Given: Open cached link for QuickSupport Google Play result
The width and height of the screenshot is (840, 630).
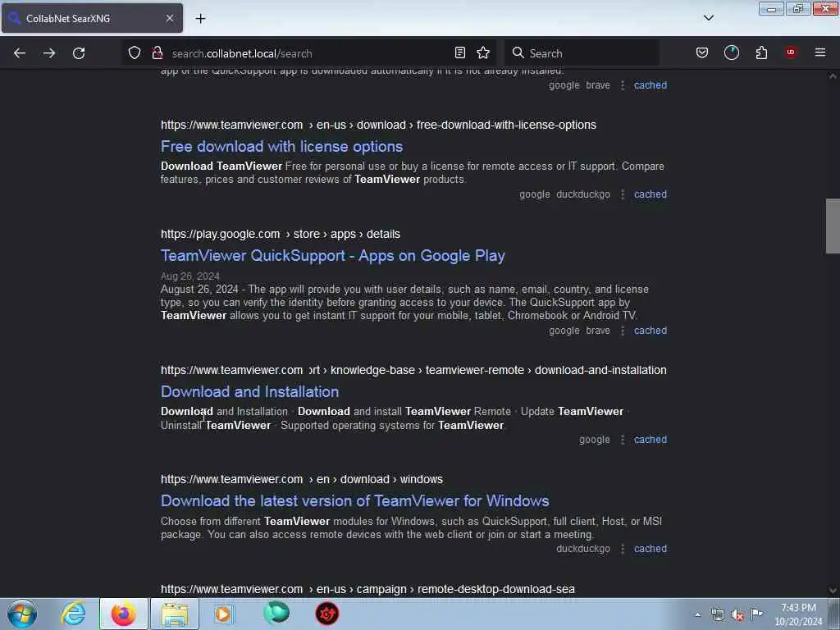Looking at the screenshot, I should [x=651, y=331].
